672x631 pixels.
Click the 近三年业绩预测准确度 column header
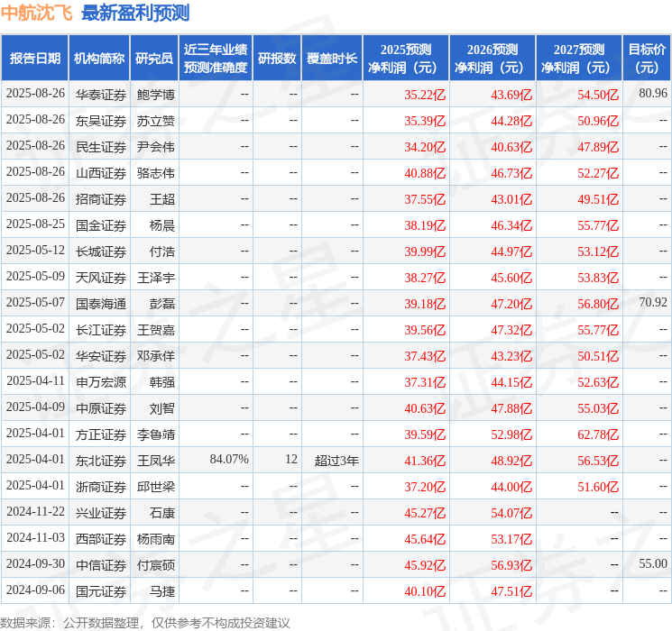(216, 58)
